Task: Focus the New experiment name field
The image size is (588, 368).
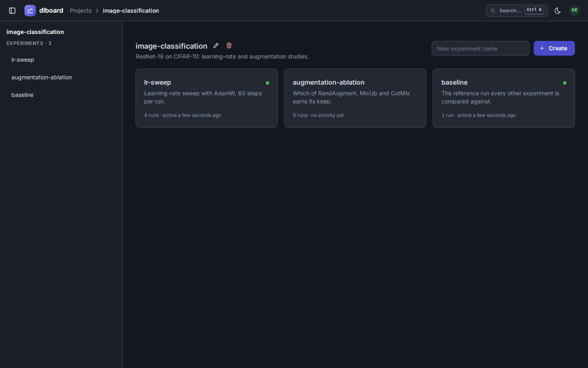Action: click(x=480, y=48)
